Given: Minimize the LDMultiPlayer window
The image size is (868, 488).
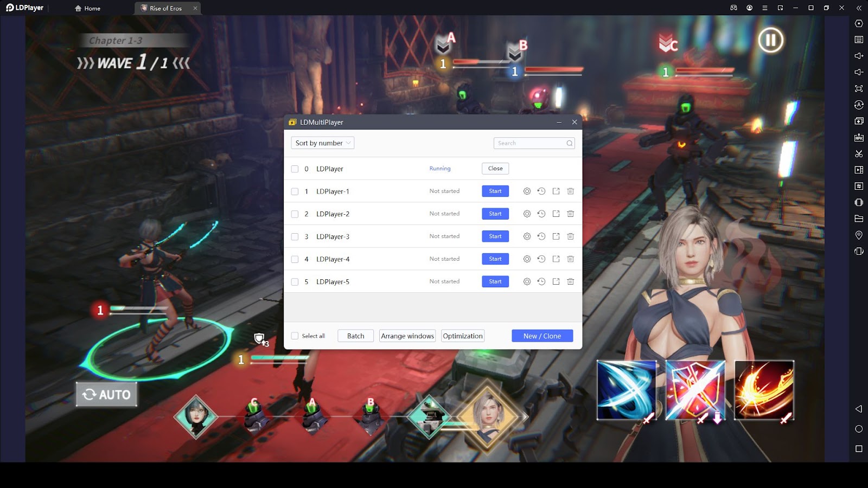Looking at the screenshot, I should tap(559, 123).
